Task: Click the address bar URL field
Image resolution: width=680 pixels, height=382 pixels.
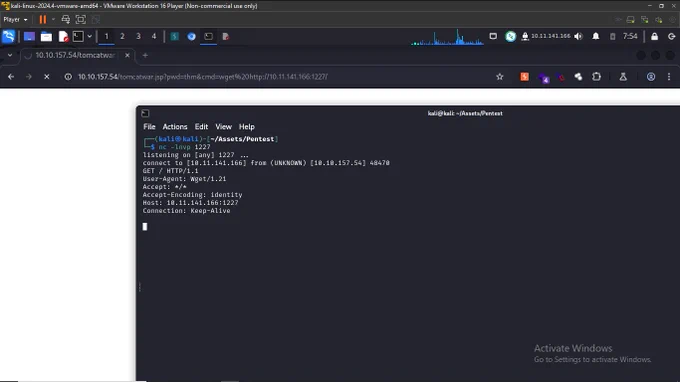Action: click(x=284, y=77)
